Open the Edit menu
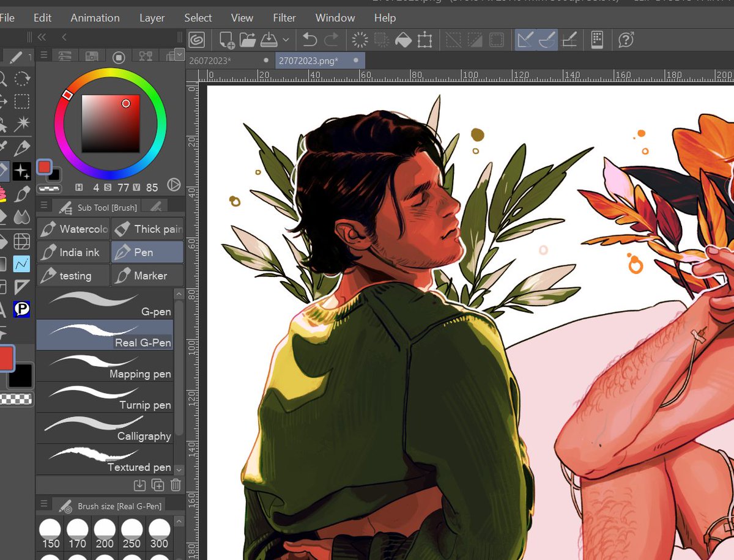This screenshot has height=560, width=734. (42, 18)
